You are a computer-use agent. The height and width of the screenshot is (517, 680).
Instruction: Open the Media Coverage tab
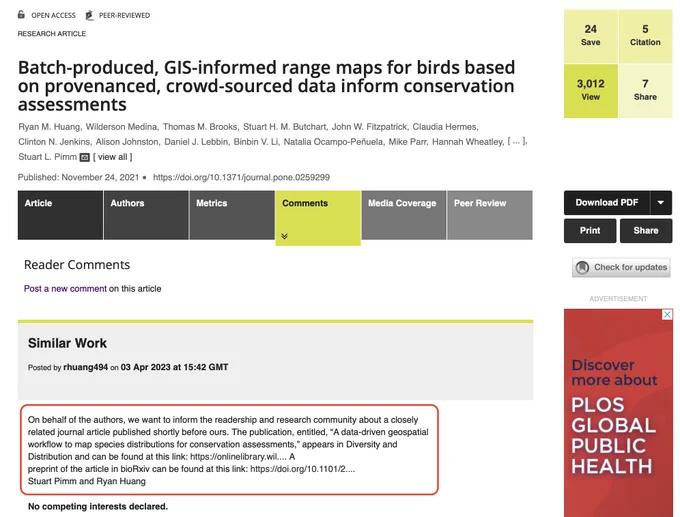tap(404, 215)
